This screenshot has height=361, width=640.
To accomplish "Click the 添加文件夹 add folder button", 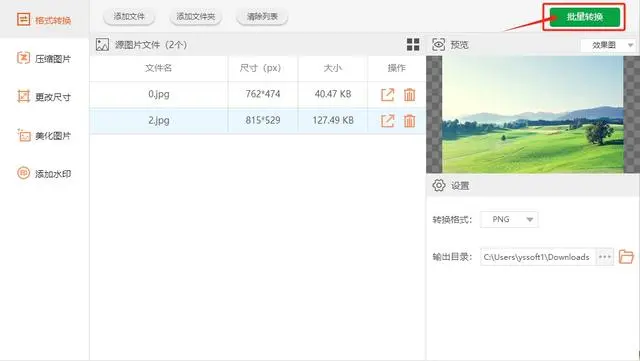I will 196,17.
